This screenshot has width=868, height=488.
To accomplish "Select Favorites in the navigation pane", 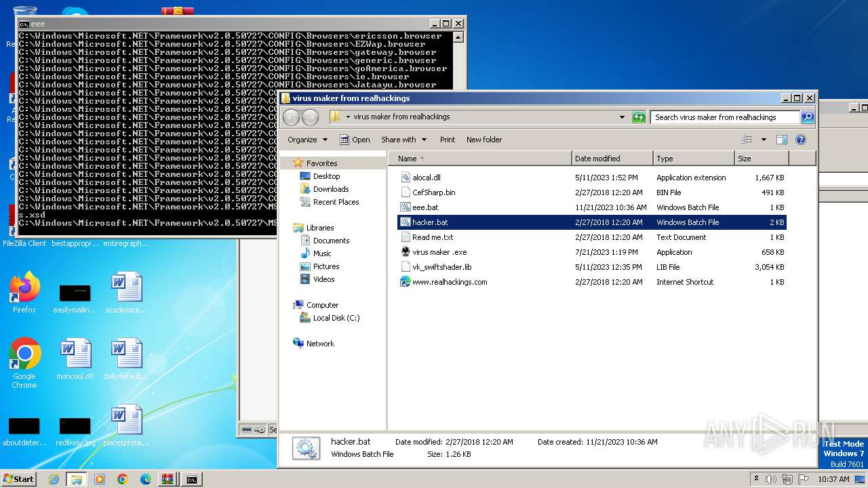I will [321, 163].
